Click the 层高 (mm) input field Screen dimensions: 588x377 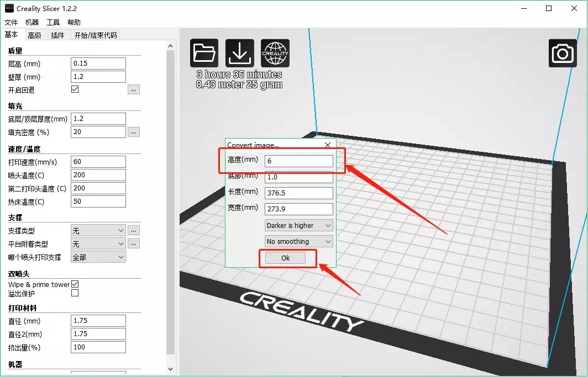click(98, 63)
